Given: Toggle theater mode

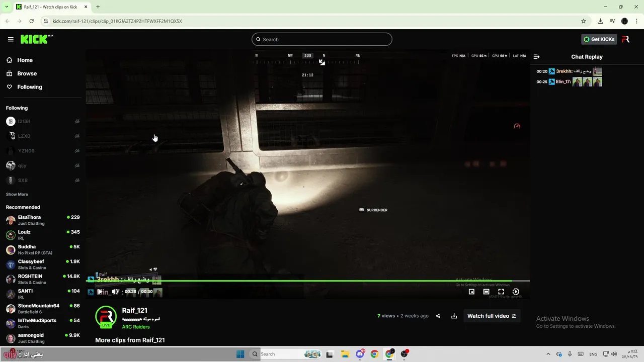Looking at the screenshot, I should coord(486,292).
